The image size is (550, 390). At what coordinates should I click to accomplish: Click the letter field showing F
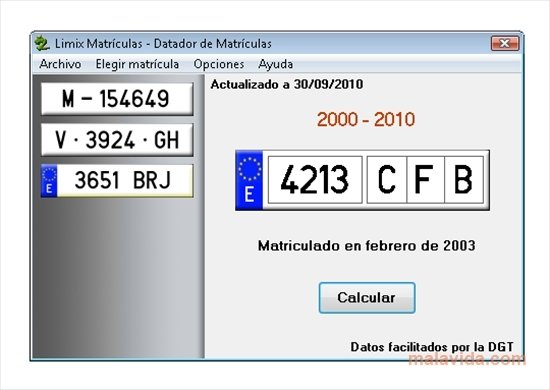425,180
